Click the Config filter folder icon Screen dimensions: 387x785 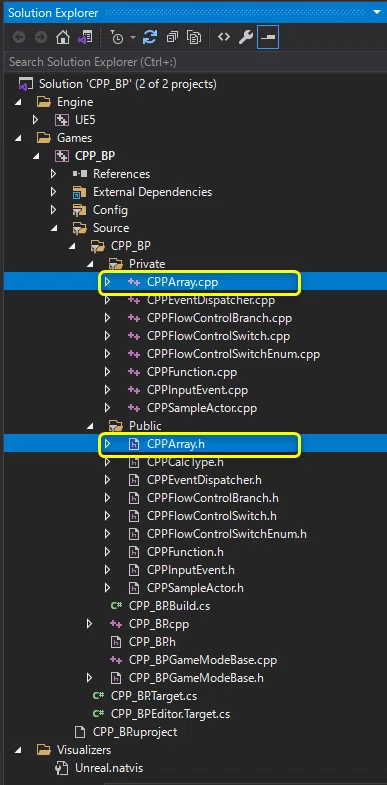coord(80,210)
